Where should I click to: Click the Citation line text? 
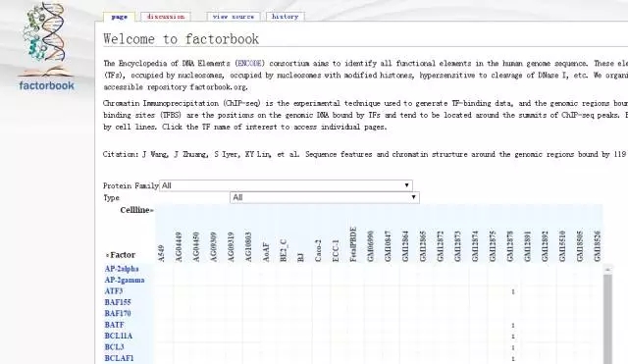(365, 154)
